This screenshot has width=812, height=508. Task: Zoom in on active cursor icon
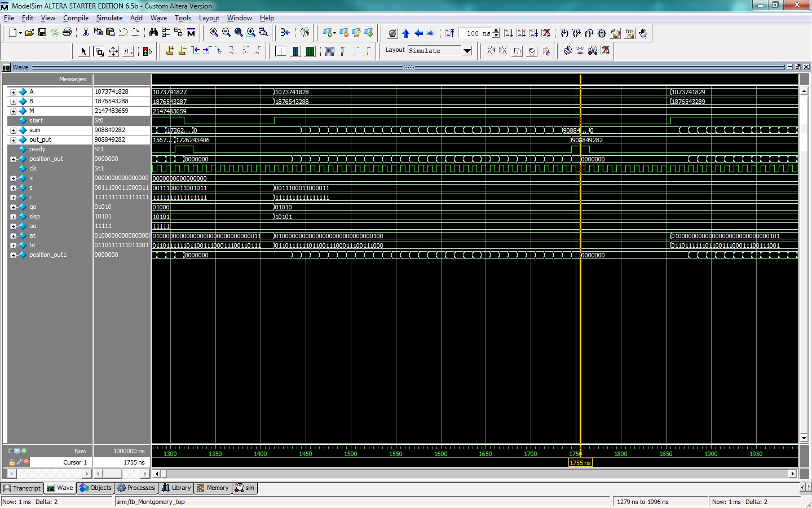click(x=251, y=33)
